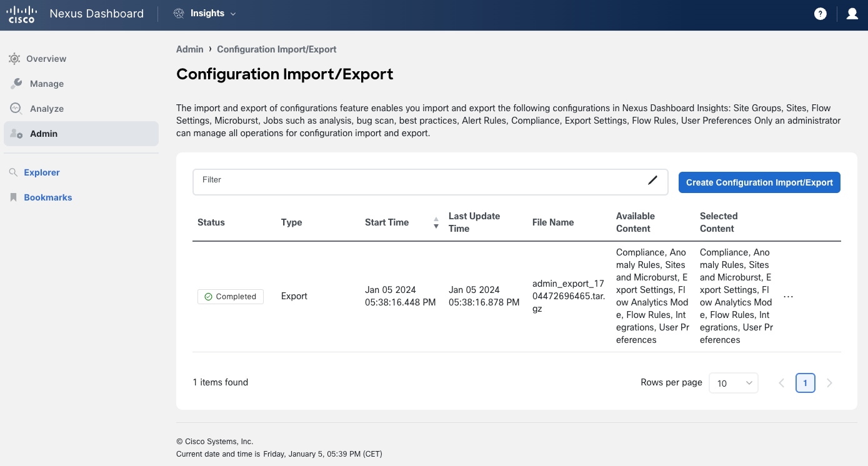The height and width of the screenshot is (466, 868).
Task: Open the user profile icon
Action: click(852, 14)
